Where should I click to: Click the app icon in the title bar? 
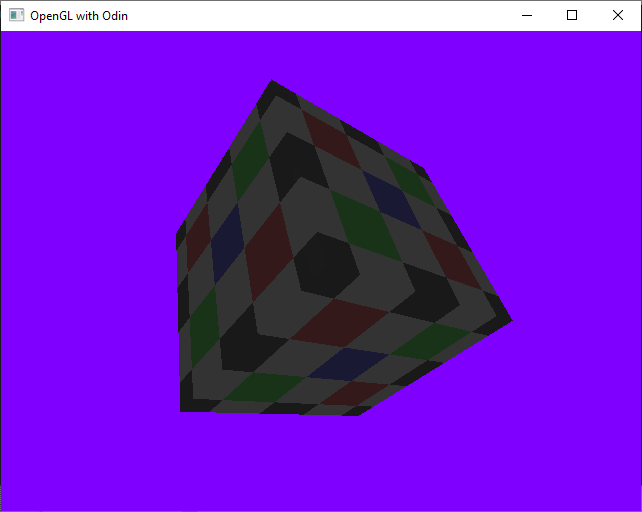pos(17,15)
